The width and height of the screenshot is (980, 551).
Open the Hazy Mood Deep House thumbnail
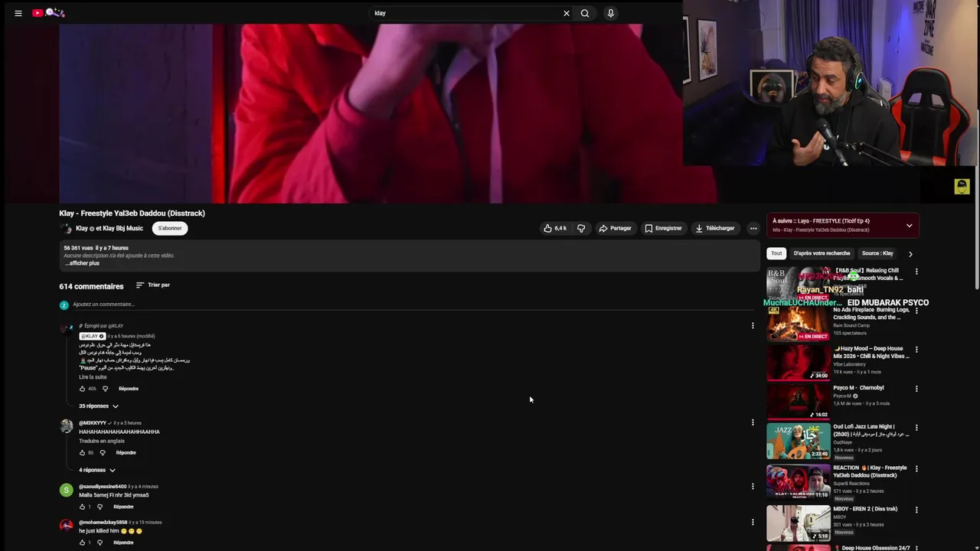coord(799,363)
